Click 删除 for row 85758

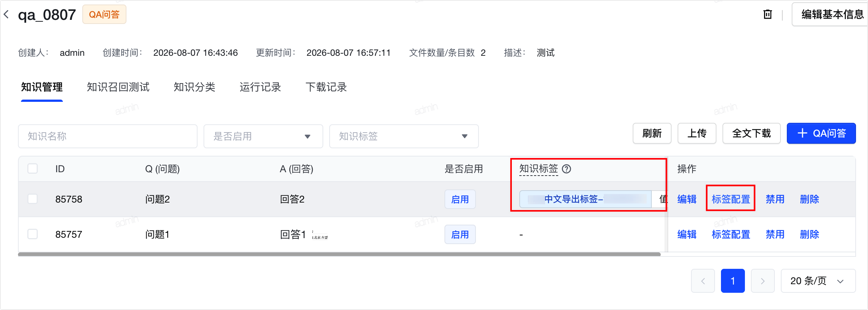point(810,199)
